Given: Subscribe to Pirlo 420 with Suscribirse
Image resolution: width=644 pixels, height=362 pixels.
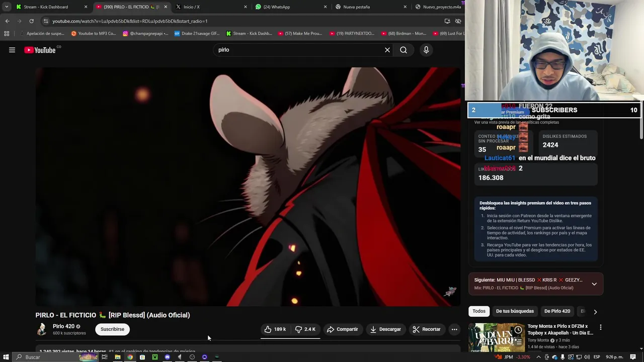Looking at the screenshot, I should (112, 329).
